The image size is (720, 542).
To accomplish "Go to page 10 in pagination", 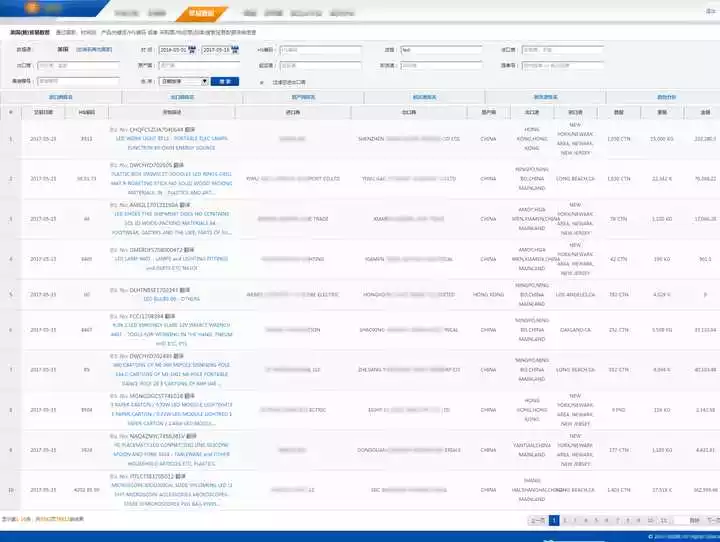I will coord(651,520).
